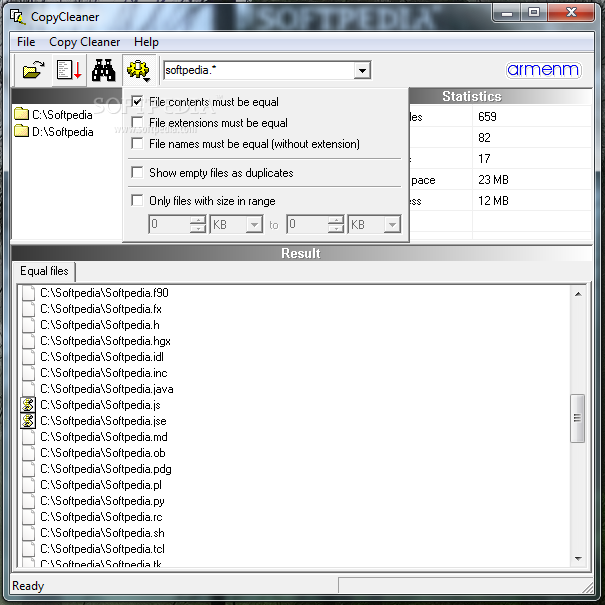The height and width of the screenshot is (605, 605).
Task: Click the 659 statistics value
Action: coord(487,117)
